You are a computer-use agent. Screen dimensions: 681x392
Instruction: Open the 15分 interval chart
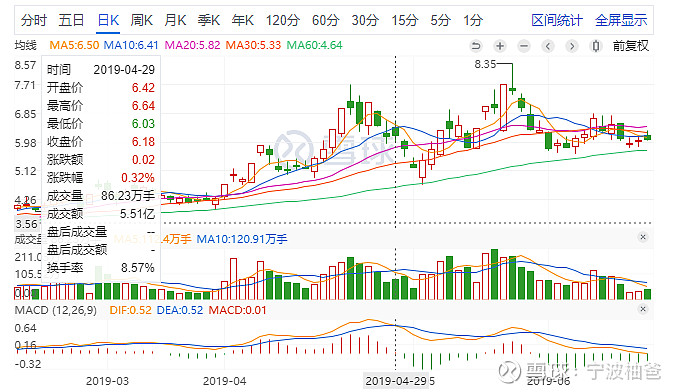404,20
